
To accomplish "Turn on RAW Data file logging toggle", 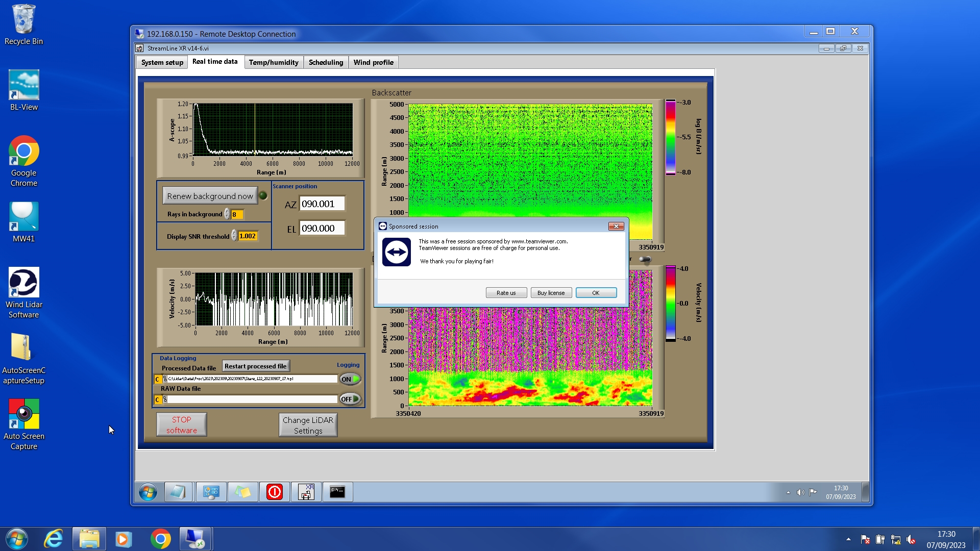I will click(350, 399).
